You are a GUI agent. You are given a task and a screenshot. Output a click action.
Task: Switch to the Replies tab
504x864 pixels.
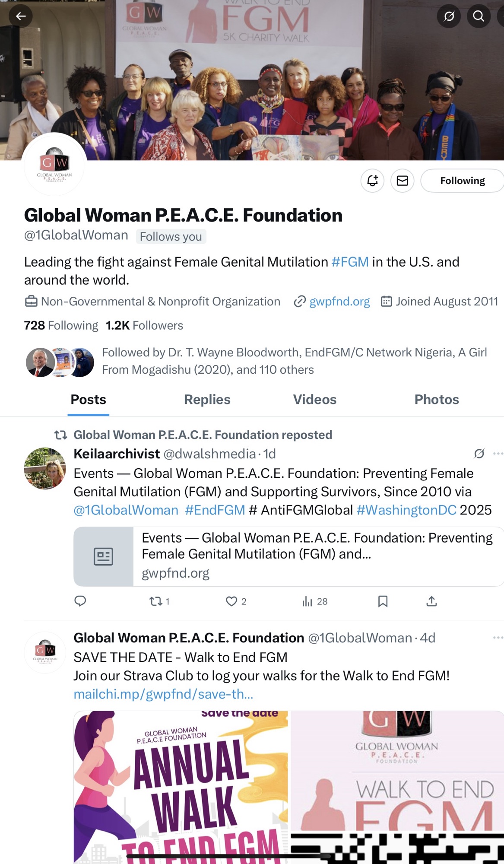click(x=207, y=400)
